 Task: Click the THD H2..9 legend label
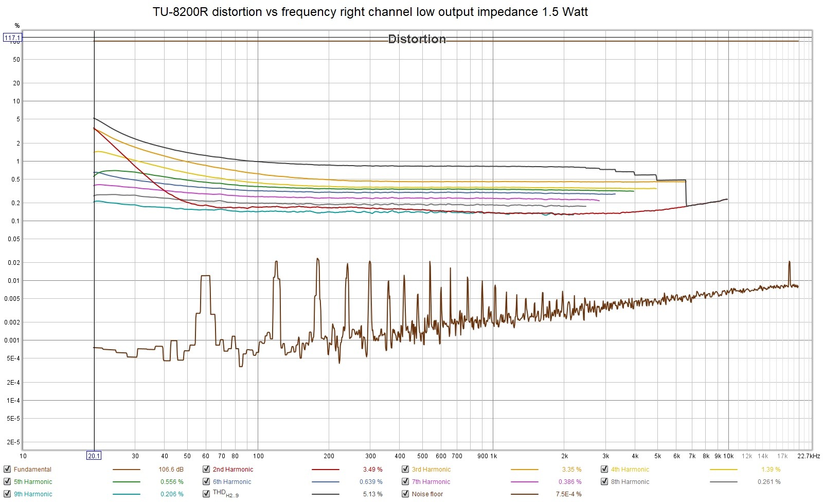click(x=226, y=493)
